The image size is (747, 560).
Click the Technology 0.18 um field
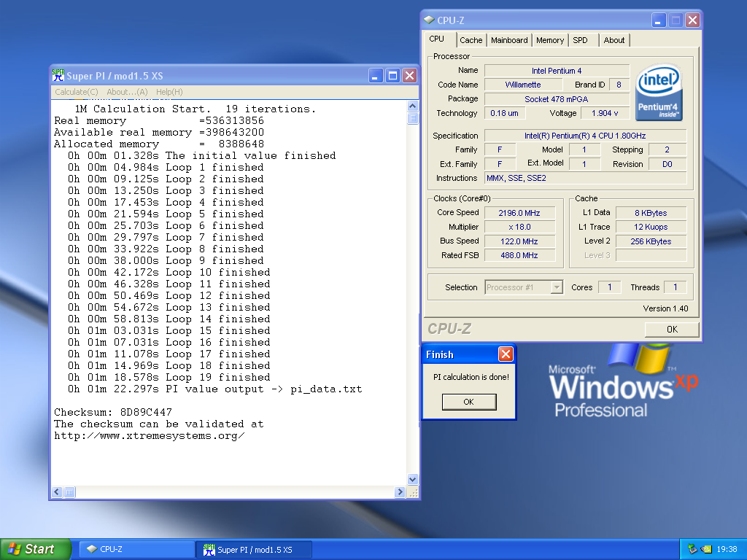click(505, 113)
